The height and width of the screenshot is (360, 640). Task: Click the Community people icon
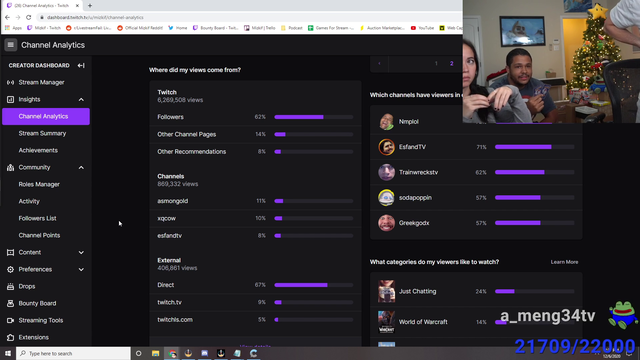10,167
